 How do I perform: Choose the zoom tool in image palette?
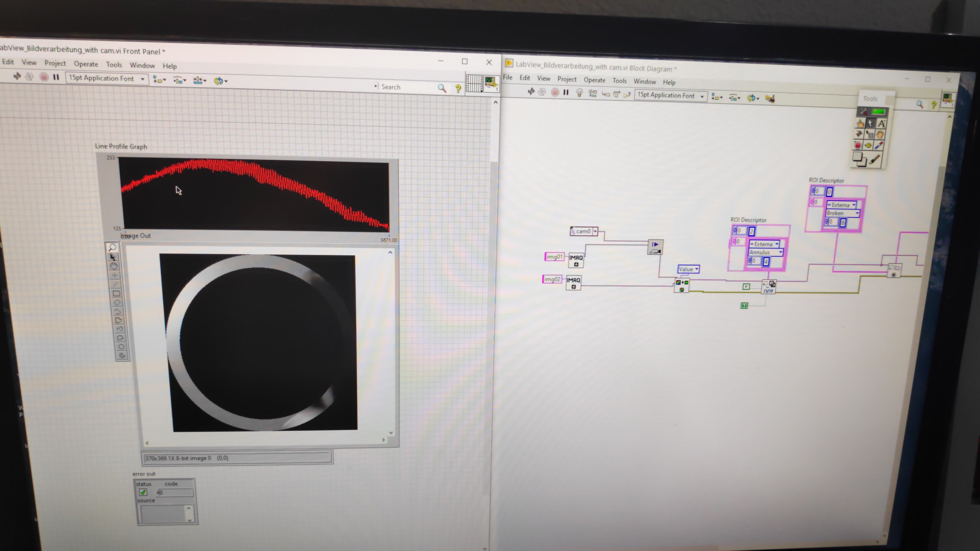(x=112, y=248)
